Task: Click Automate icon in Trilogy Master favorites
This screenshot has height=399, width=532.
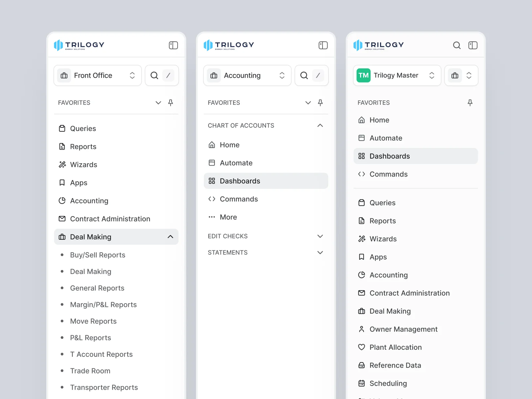Action: [x=361, y=138]
